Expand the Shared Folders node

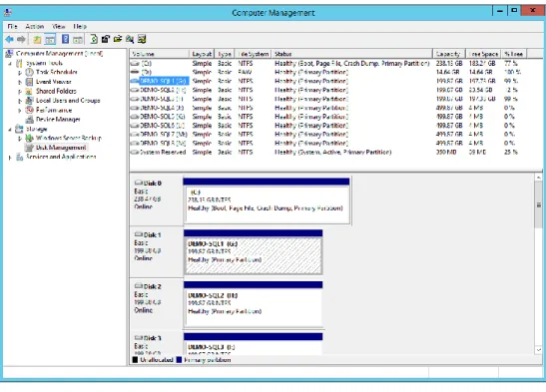20,92
